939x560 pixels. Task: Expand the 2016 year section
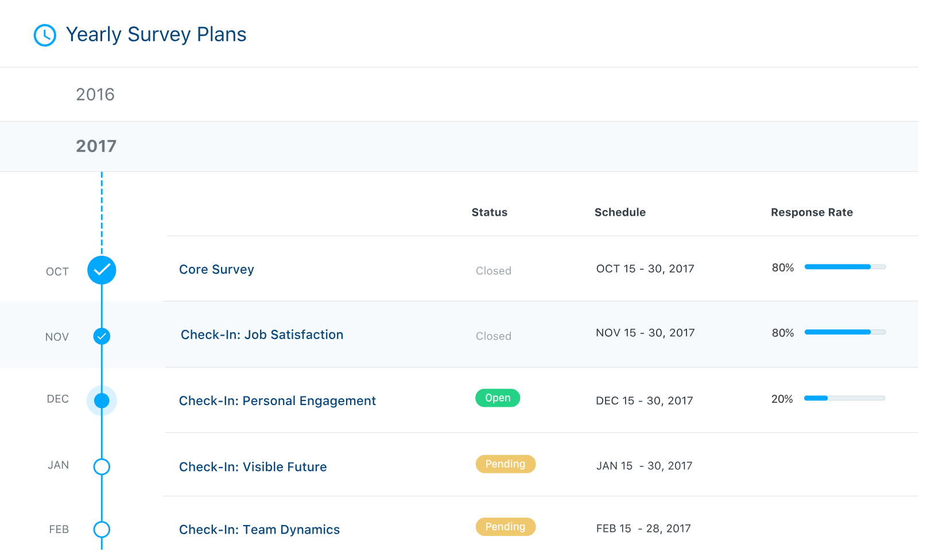(x=459, y=94)
